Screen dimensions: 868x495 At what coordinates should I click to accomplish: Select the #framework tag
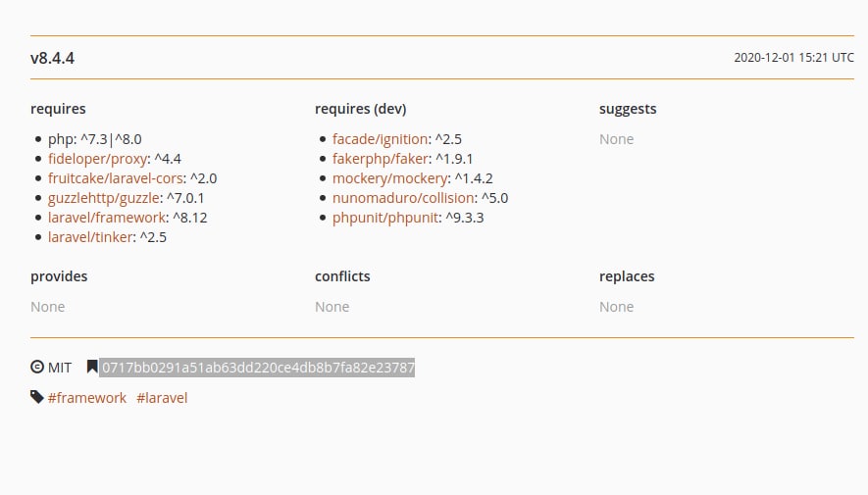[87, 398]
